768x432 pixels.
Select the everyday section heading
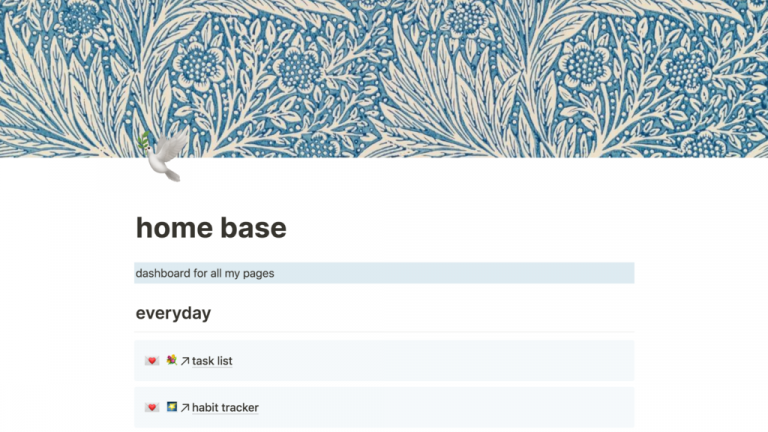[x=173, y=313]
